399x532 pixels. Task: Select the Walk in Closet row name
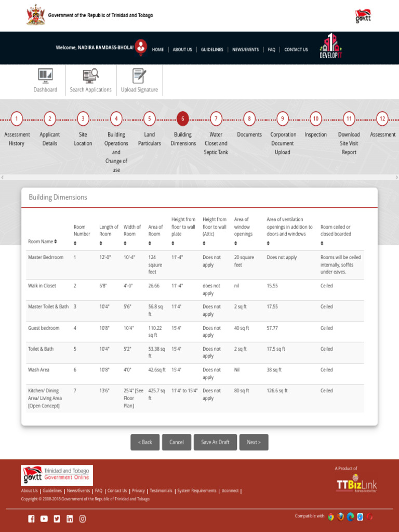point(42,286)
